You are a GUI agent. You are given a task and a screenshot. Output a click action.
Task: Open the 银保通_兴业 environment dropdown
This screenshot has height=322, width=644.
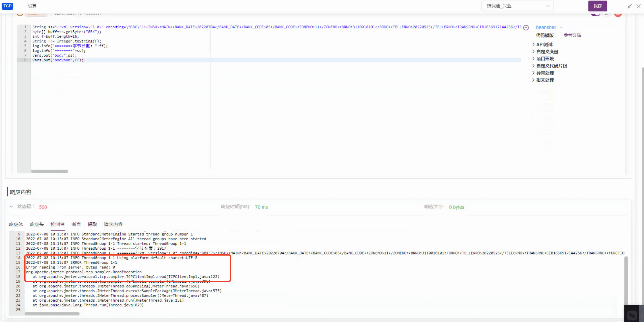[x=517, y=6]
